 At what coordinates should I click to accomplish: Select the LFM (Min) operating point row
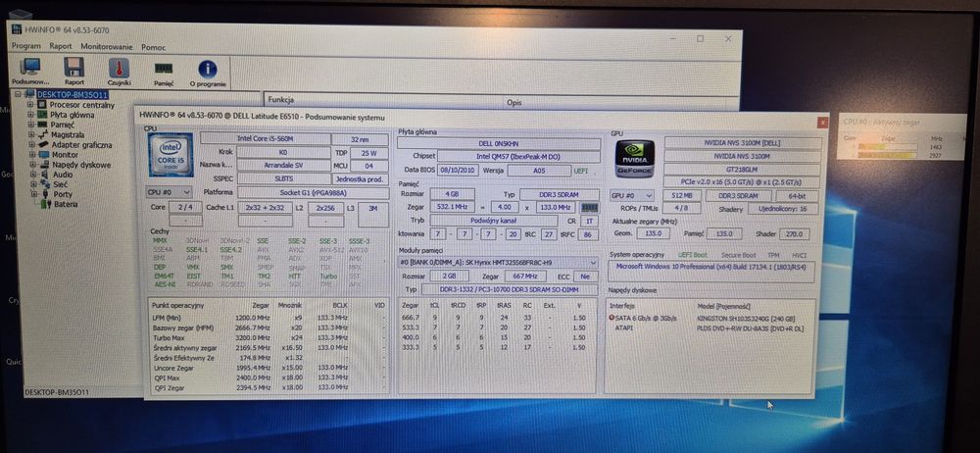tap(269, 318)
